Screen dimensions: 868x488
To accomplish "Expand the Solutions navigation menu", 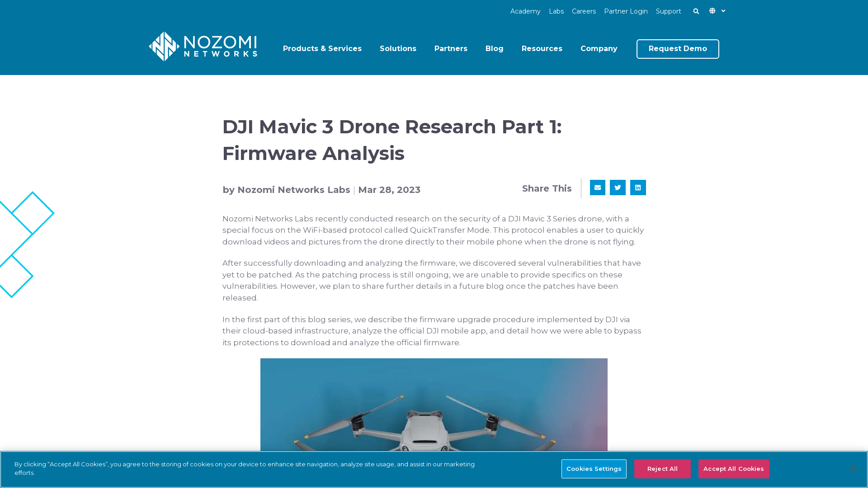I will coord(398,49).
